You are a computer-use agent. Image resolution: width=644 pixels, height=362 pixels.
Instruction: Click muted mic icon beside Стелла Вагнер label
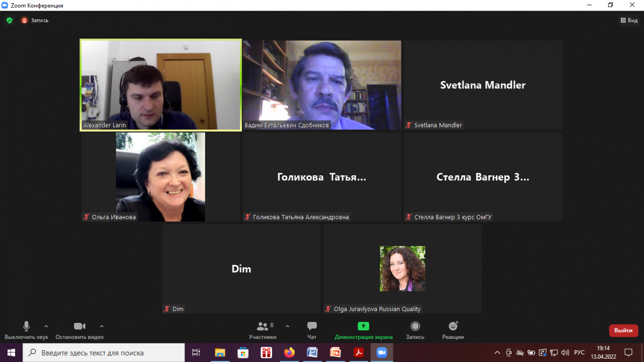click(409, 217)
